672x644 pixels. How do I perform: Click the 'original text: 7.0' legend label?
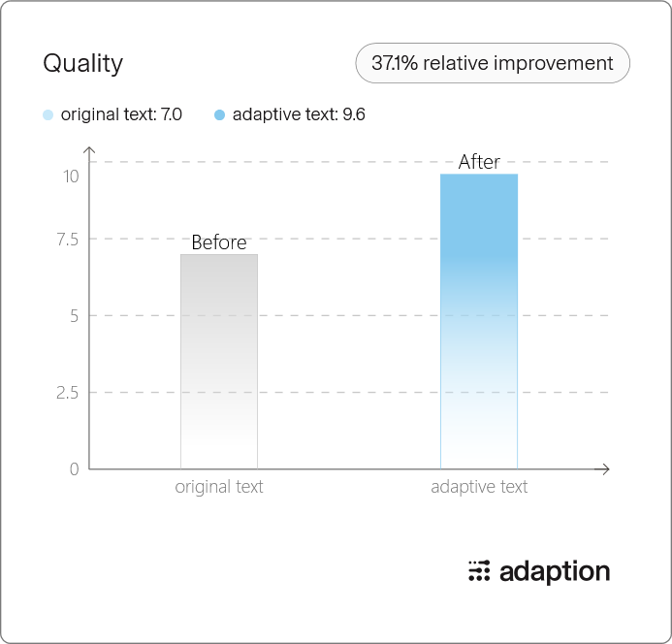pyautogui.click(x=121, y=114)
